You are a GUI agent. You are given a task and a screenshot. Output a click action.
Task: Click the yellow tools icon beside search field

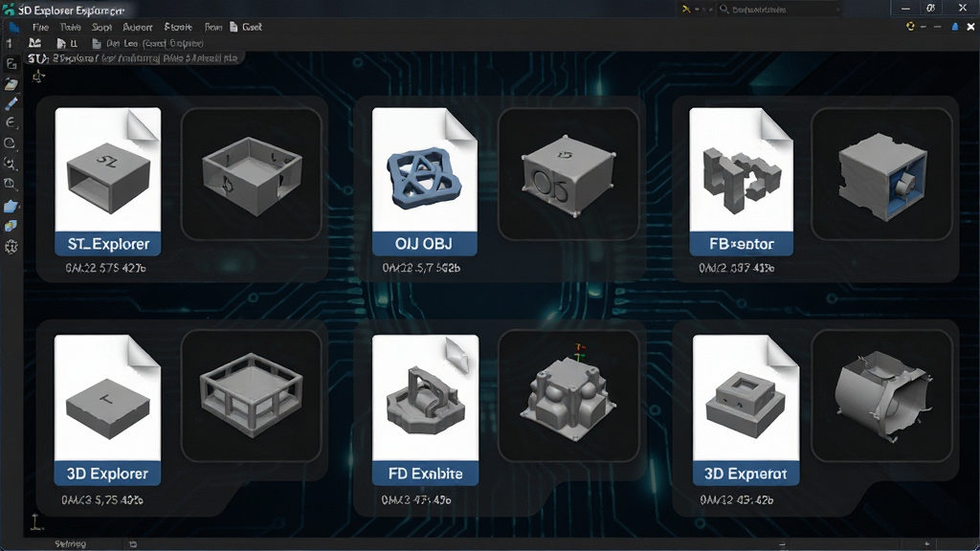click(685, 10)
